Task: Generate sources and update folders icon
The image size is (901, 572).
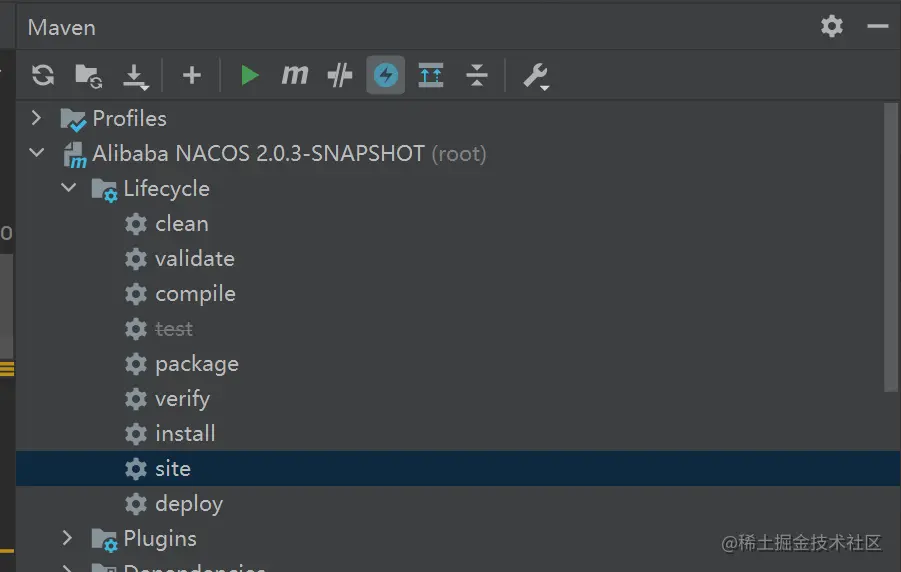Action: pos(88,75)
